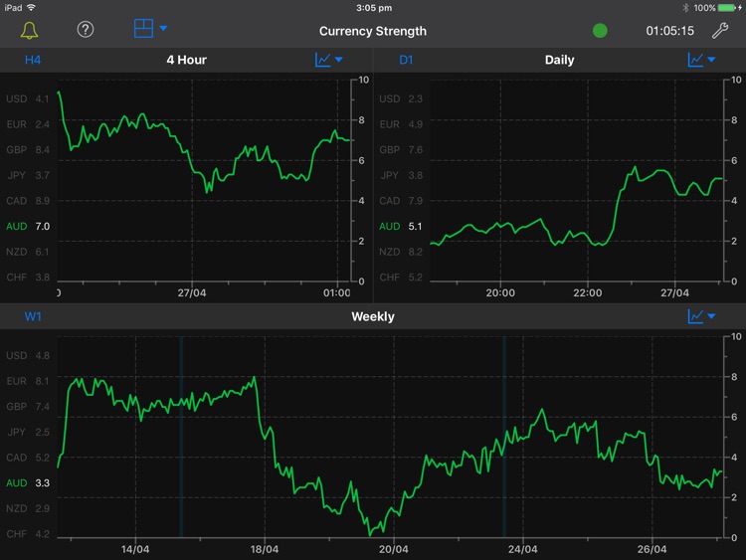The image size is (746, 560).
Task: Expand the Weekly chart-type dropdown arrow
Action: (711, 316)
